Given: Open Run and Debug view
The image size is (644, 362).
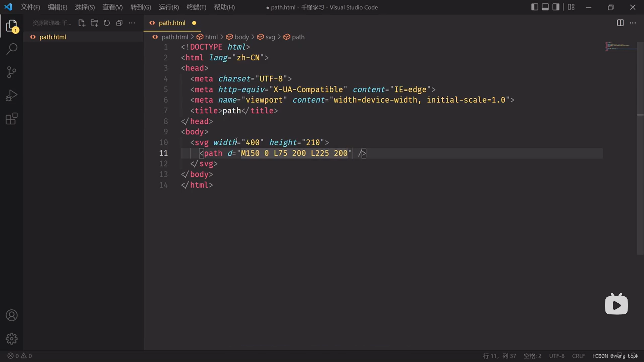Looking at the screenshot, I should [12, 96].
